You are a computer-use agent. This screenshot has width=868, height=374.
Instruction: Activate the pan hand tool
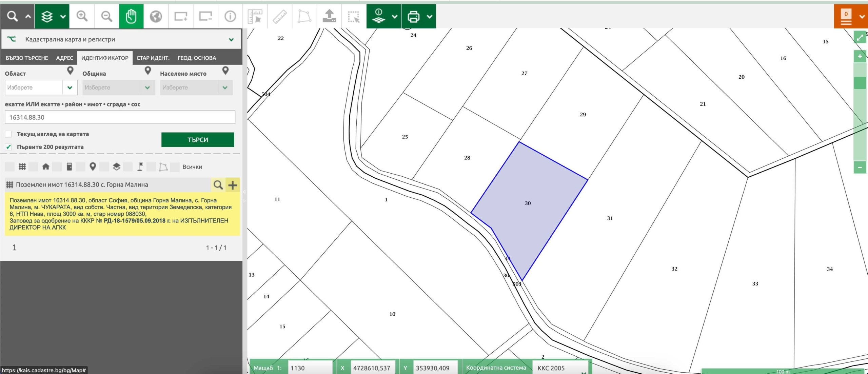131,16
